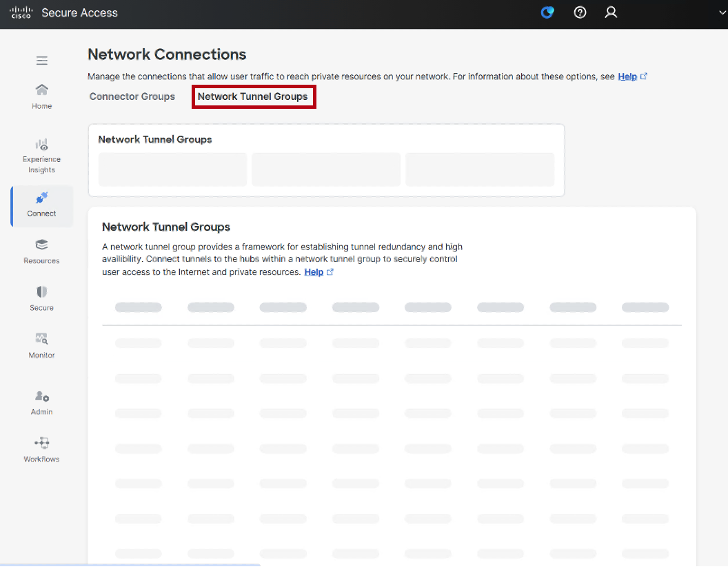Open the Help link in the page description
The width and height of the screenshot is (728, 569).
[x=626, y=76]
